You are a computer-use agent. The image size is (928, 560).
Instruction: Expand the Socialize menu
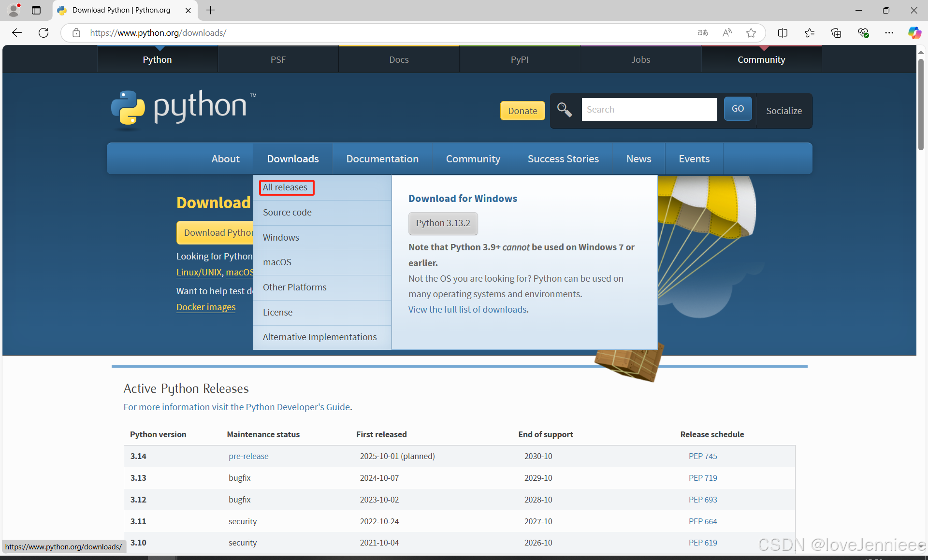click(x=783, y=111)
